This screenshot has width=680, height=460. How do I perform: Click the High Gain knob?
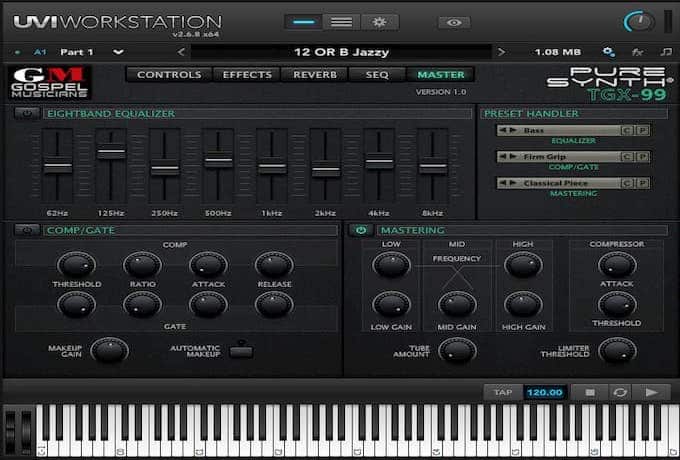point(523,304)
